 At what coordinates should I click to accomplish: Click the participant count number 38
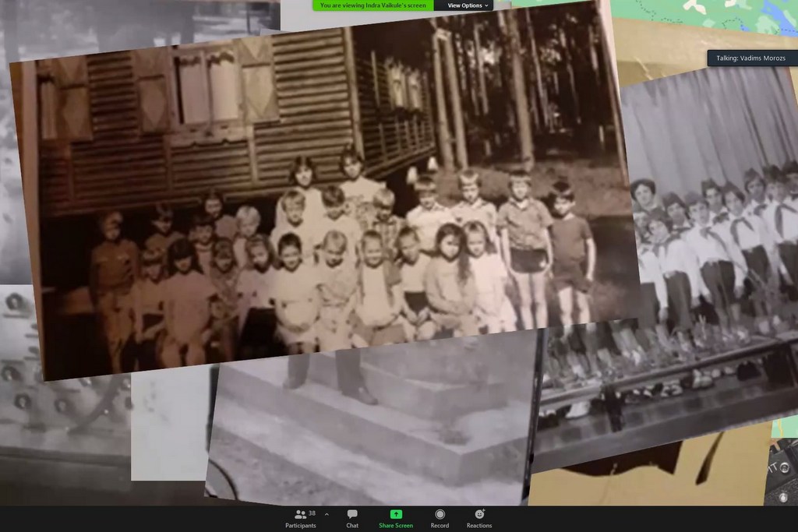pos(312,513)
